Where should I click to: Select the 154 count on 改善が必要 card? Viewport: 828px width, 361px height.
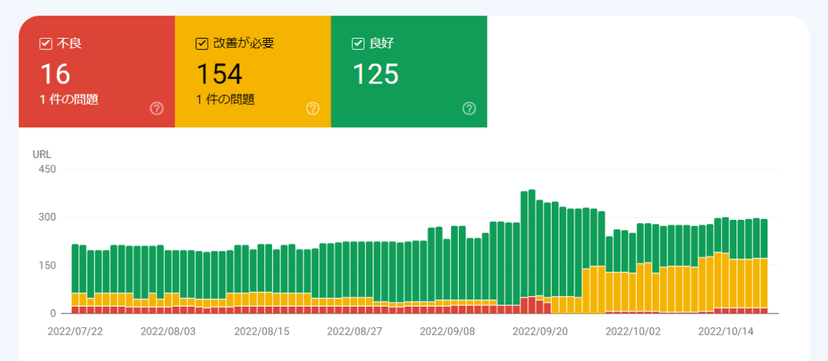pyautogui.click(x=219, y=74)
